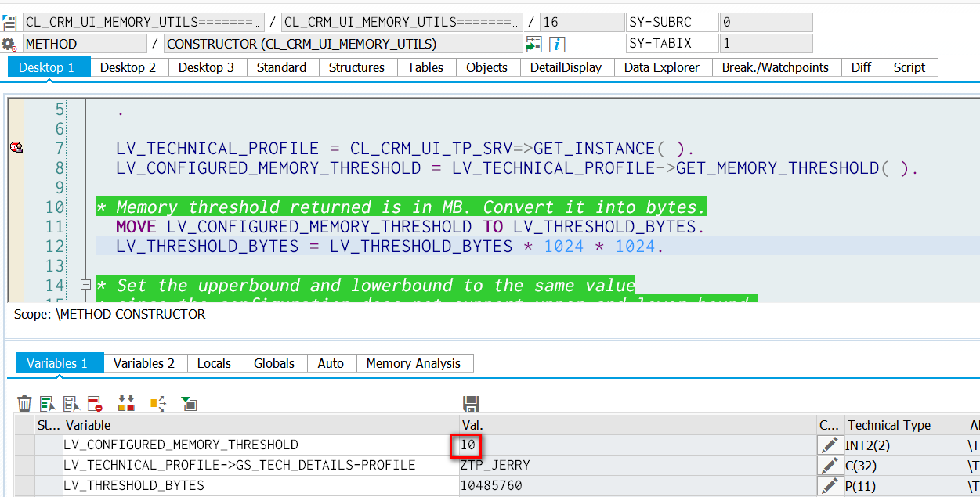Click the C(32) technical type cell
980x497 pixels.
pos(906,465)
